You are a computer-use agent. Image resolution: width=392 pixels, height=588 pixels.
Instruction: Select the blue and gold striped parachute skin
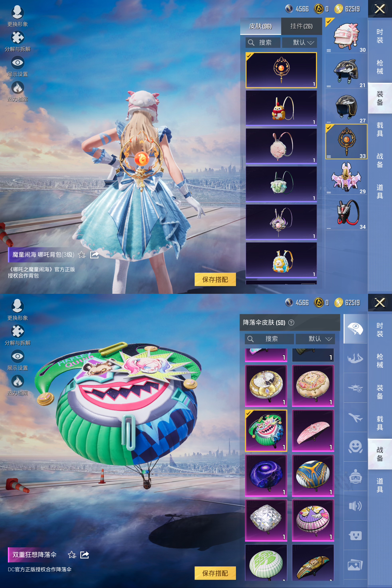click(313, 476)
